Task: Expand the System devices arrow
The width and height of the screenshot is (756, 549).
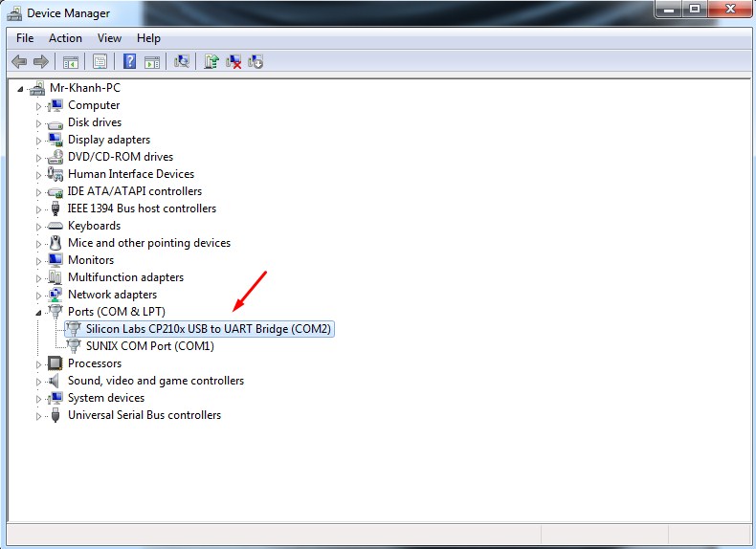Action: pyautogui.click(x=38, y=399)
